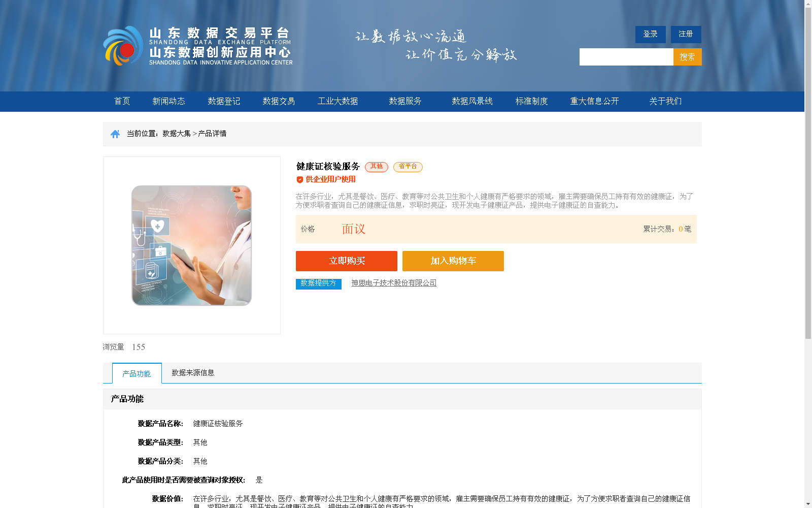
Task: Open 神思电子技术股份有限公司 provider link
Action: pyautogui.click(x=394, y=283)
